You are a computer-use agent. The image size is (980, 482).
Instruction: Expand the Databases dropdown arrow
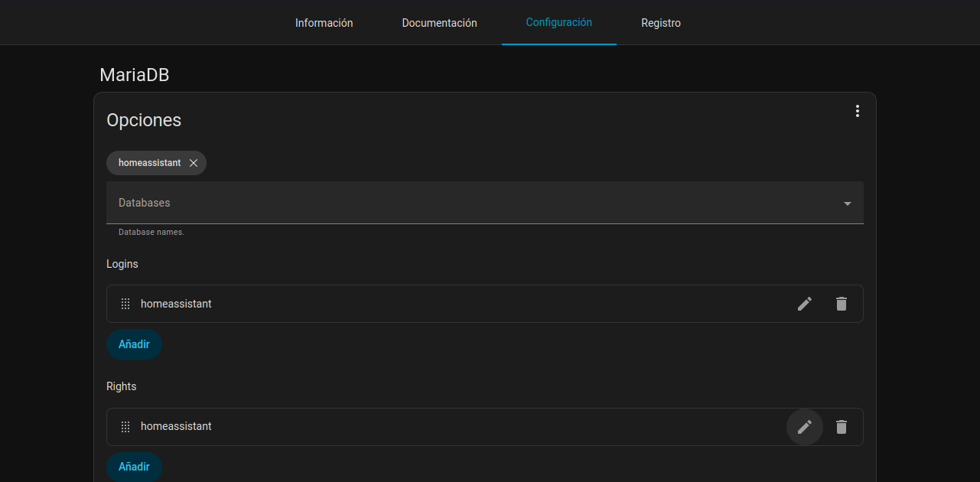coord(847,204)
